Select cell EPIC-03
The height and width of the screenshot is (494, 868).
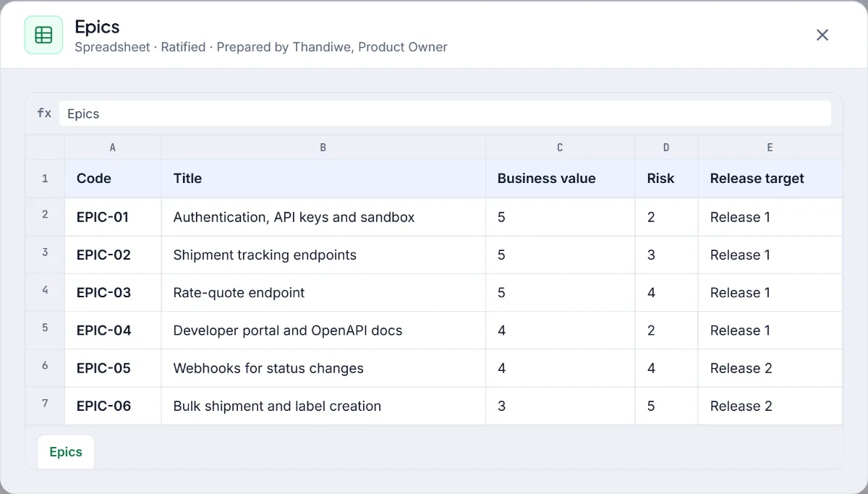tap(113, 292)
